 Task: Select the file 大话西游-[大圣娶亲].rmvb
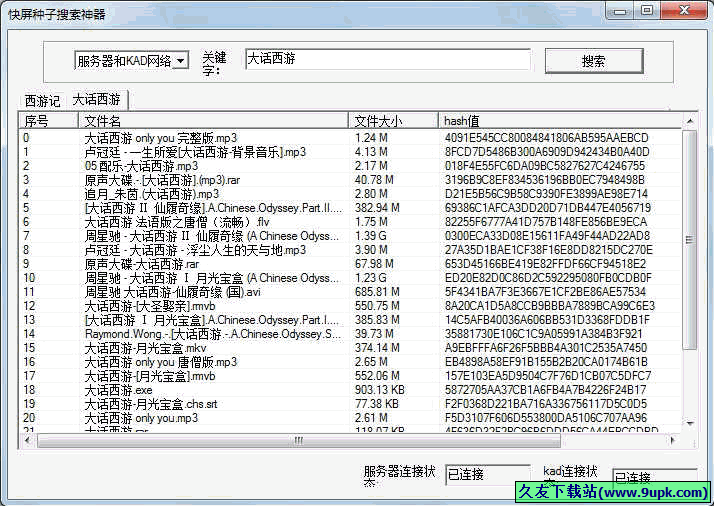click(351, 306)
